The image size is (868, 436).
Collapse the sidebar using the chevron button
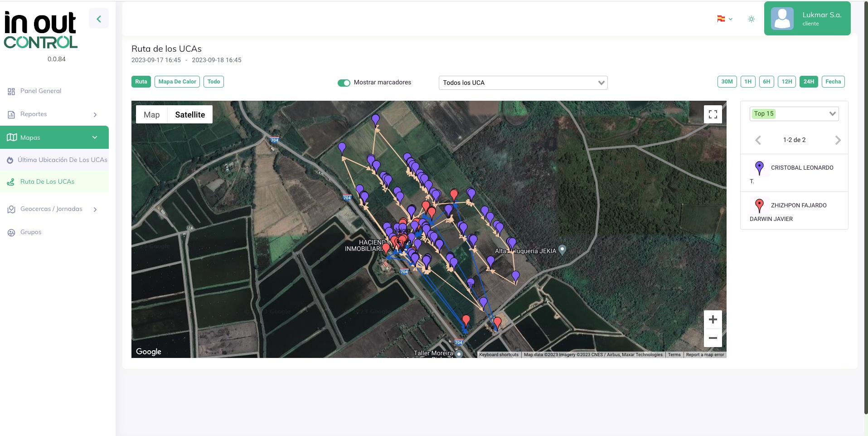pos(99,18)
